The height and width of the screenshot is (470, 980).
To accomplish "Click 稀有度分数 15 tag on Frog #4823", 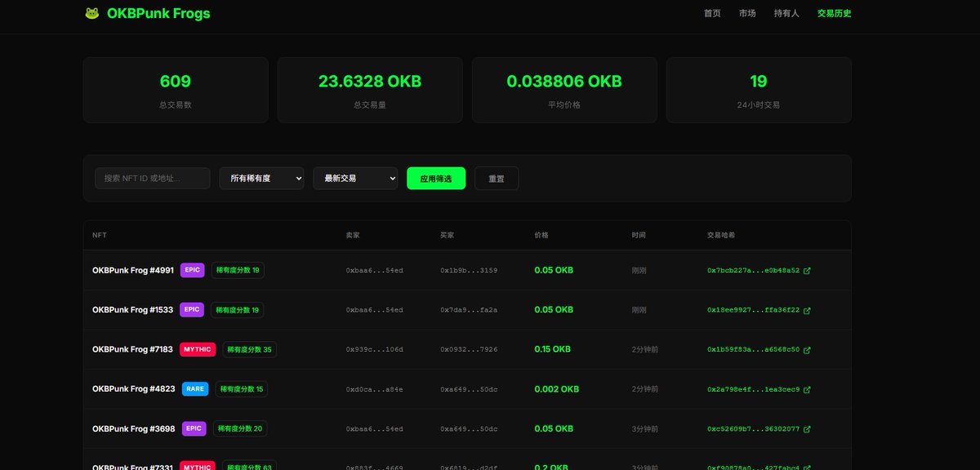I will click(241, 389).
